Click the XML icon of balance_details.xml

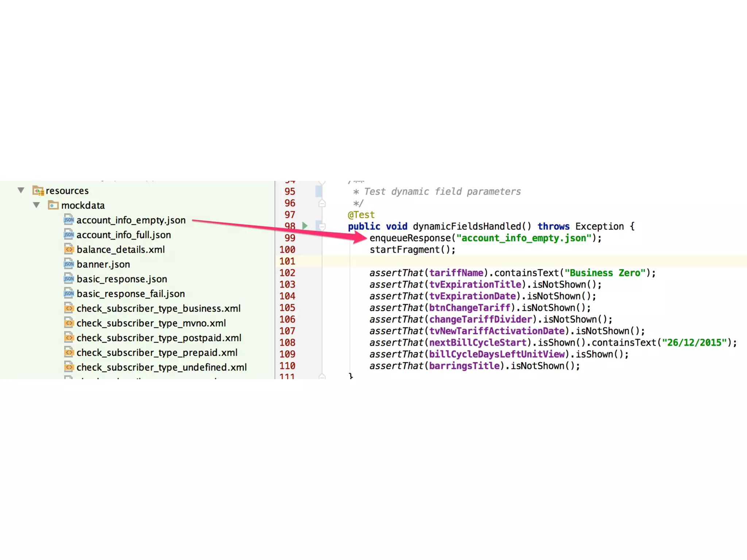pyautogui.click(x=69, y=249)
